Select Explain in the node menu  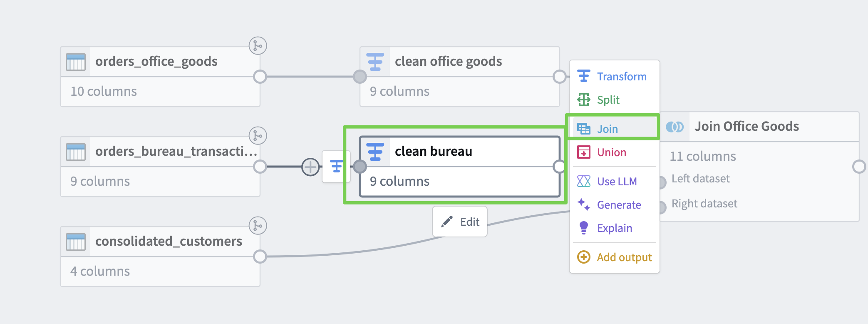[614, 228]
